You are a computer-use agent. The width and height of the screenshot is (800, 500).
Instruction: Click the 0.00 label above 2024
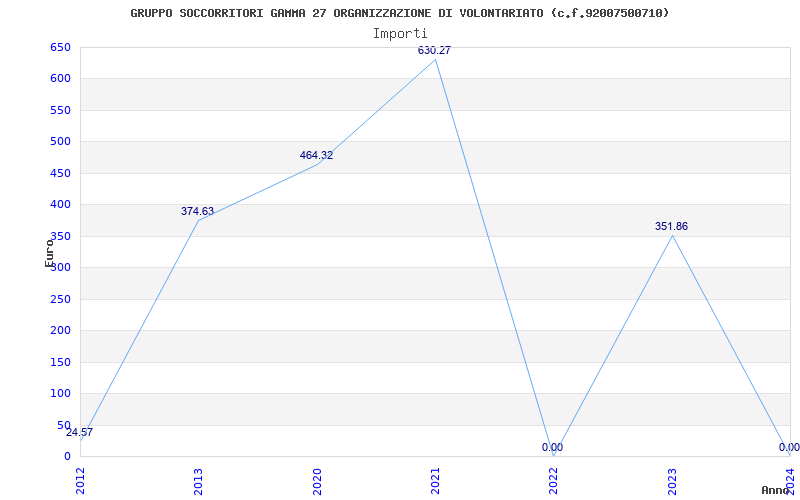point(789,447)
